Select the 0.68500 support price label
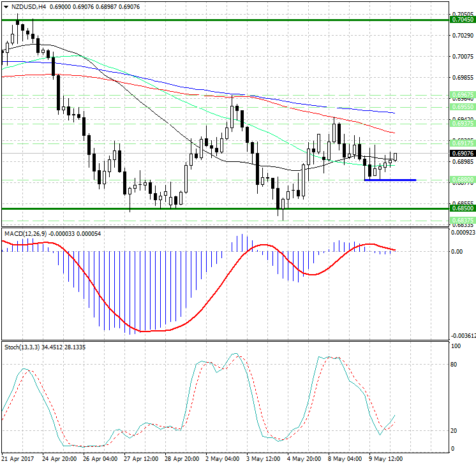 [x=462, y=208]
